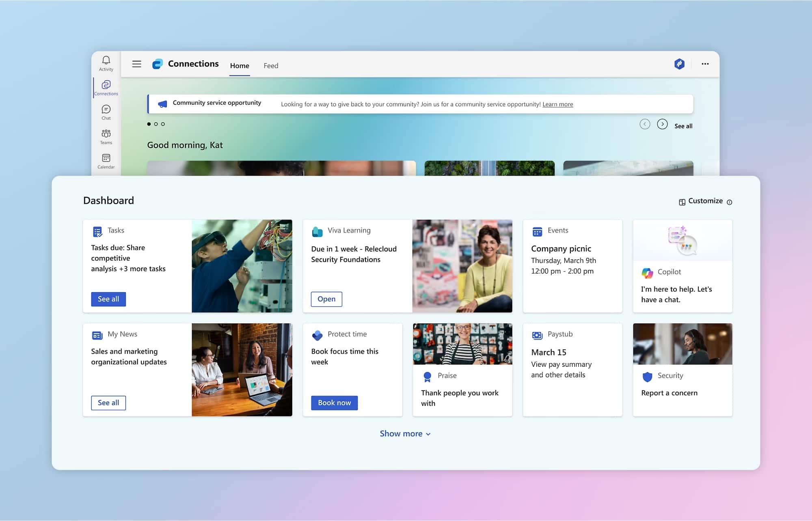The height and width of the screenshot is (521, 812).
Task: Select the third announcement carousel dot
Action: point(163,124)
